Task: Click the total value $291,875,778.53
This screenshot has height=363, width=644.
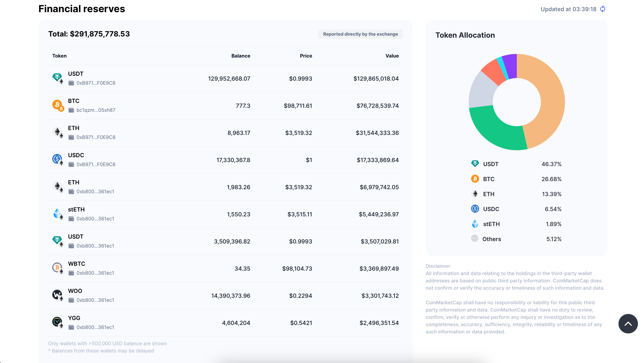Action: click(100, 34)
